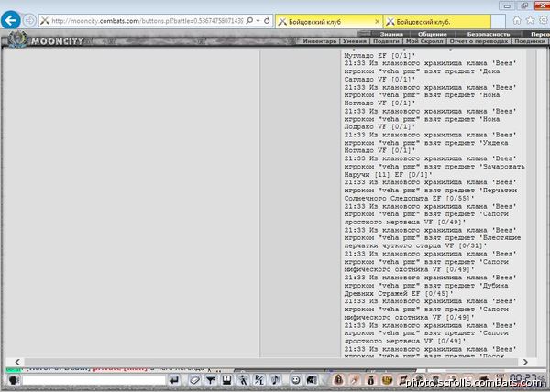Click the browser Back arrow button

10,20
